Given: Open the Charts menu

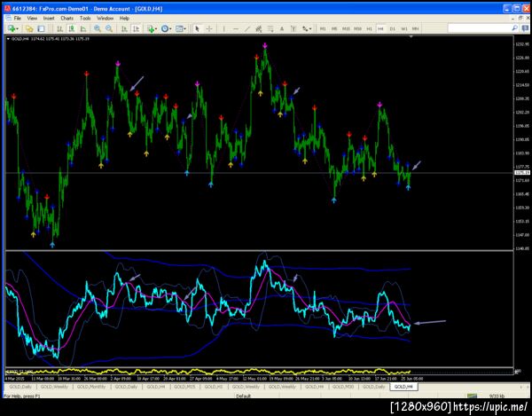Looking at the screenshot, I should (66, 19).
